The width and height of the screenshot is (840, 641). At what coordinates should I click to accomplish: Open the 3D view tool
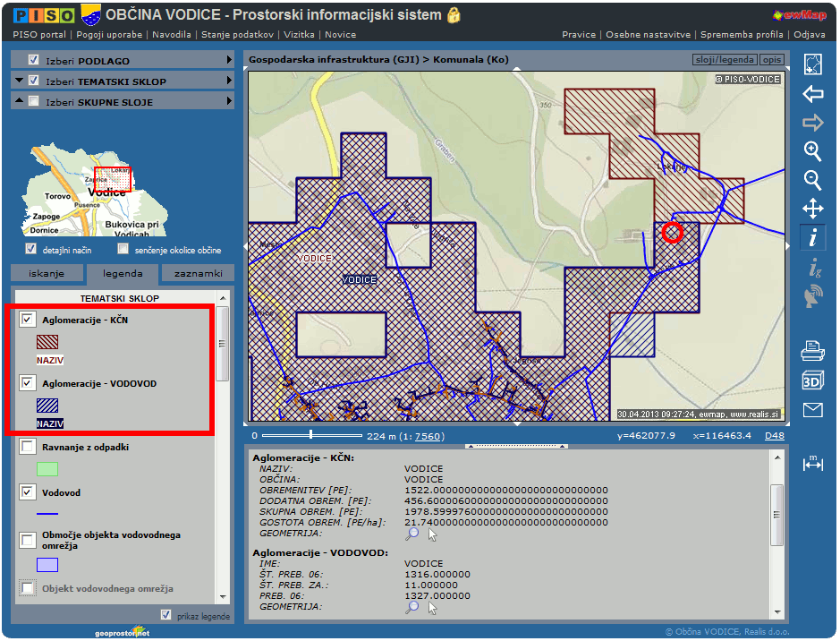812,380
